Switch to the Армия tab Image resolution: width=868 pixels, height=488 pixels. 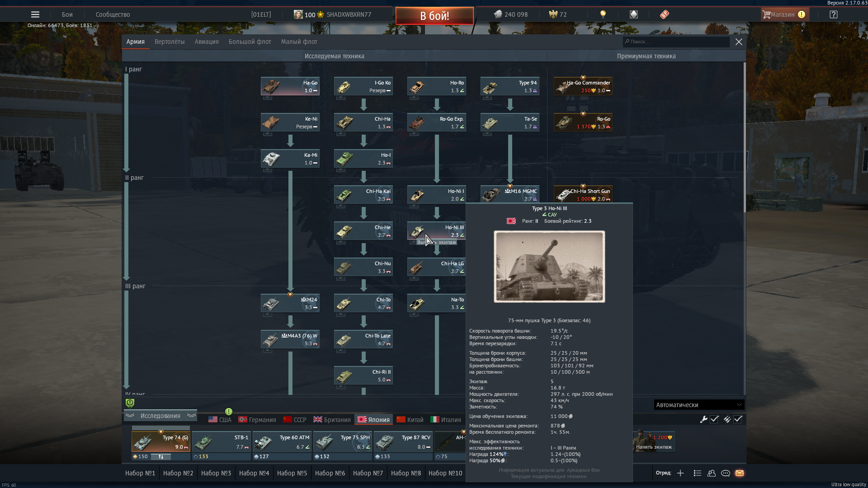pyautogui.click(x=136, y=42)
